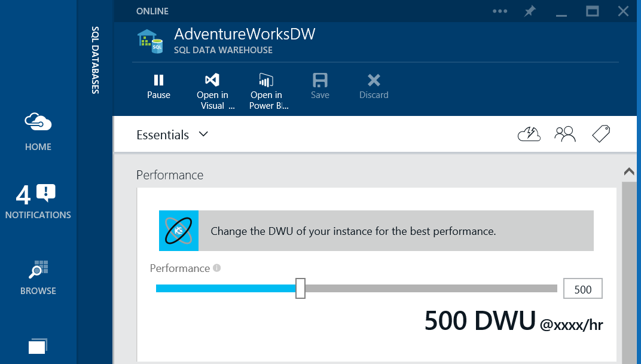Screen dimensions: 641x364
Task: Collapse the Essentials section
Action: click(173, 135)
